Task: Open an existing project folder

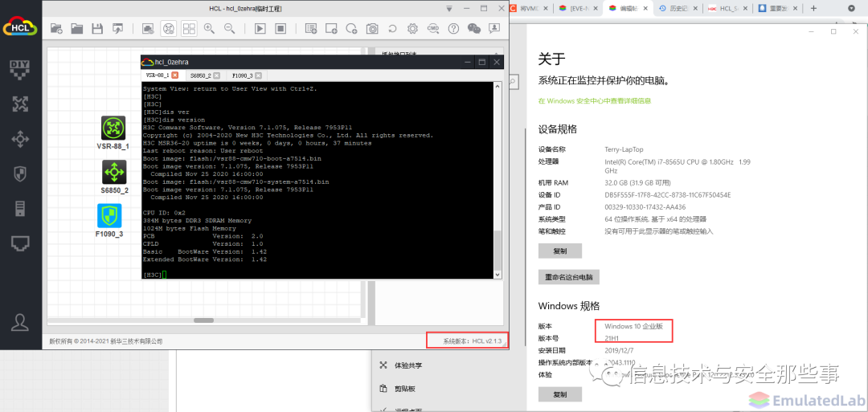Action: pyautogui.click(x=76, y=29)
